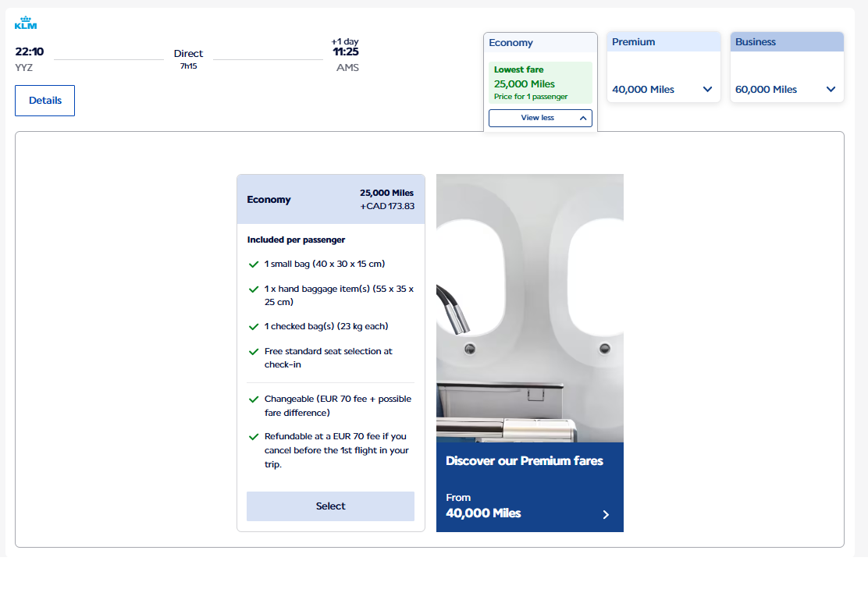Click the checkmark beside Refundable fee line
The height and width of the screenshot is (600, 868).
[253, 437]
